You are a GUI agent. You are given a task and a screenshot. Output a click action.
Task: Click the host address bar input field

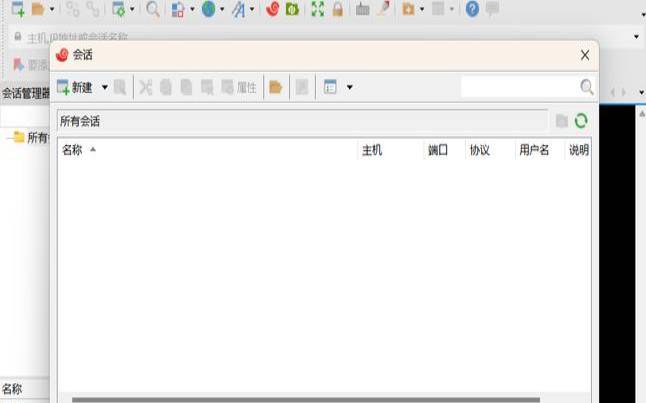pyautogui.click(x=321, y=37)
